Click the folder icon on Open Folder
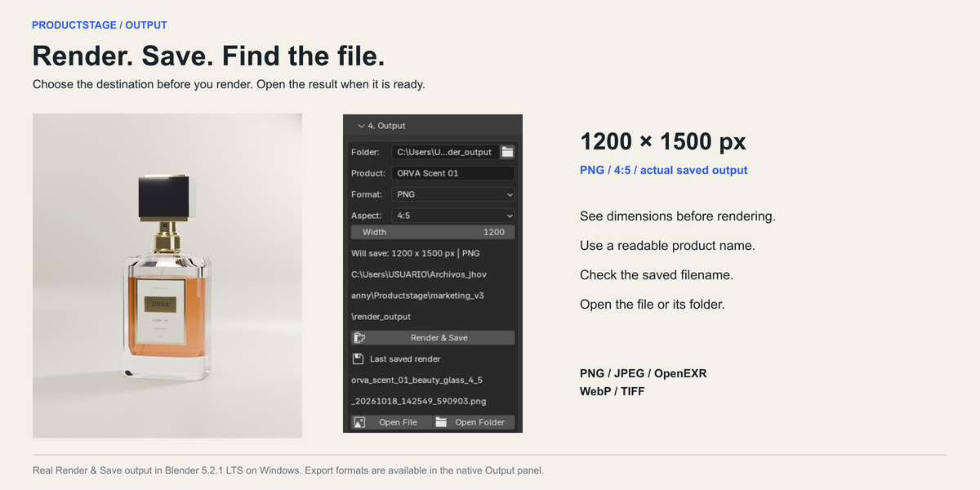This screenshot has height=490, width=980. point(441,422)
